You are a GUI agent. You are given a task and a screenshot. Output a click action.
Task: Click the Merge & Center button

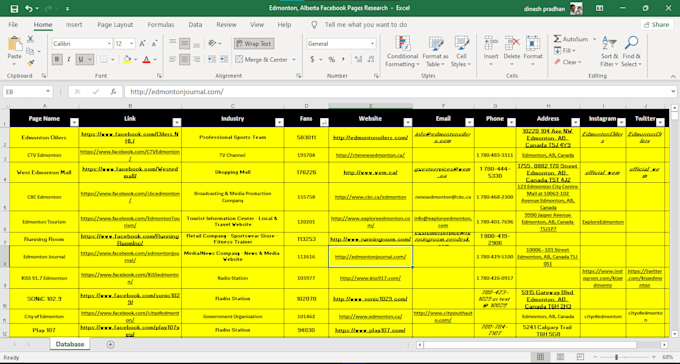pos(262,59)
